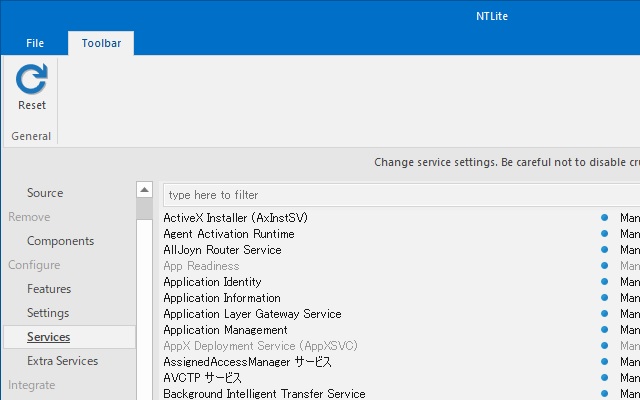Switch to the Toolbar tab
Viewport: 640px width, 400px height.
coord(101,43)
